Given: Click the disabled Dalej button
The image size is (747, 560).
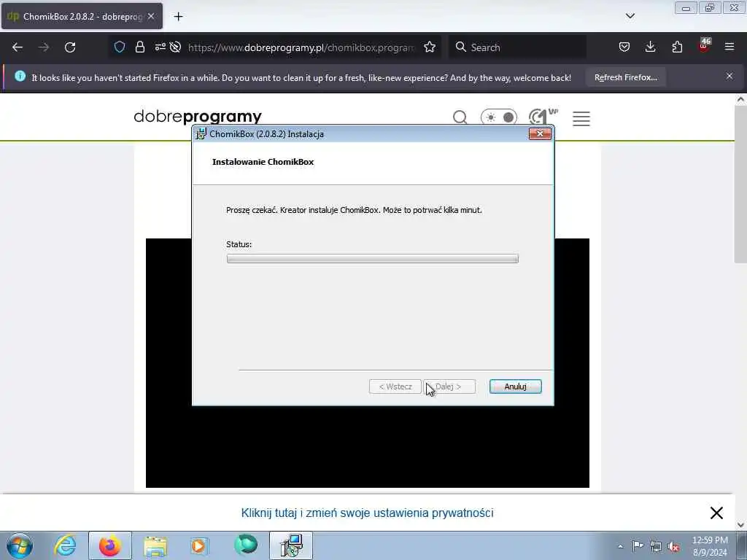Looking at the screenshot, I should tap(449, 386).
